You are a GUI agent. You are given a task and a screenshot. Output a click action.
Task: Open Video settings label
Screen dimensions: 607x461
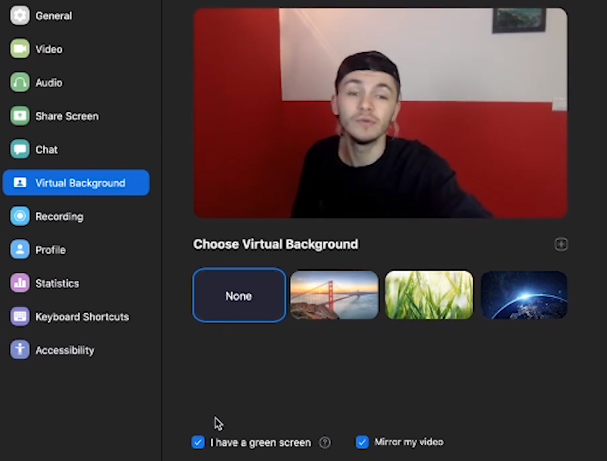(49, 49)
